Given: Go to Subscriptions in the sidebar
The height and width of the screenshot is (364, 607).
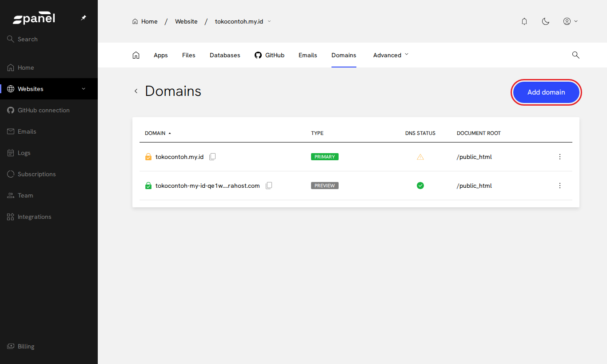Looking at the screenshot, I should (49, 174).
